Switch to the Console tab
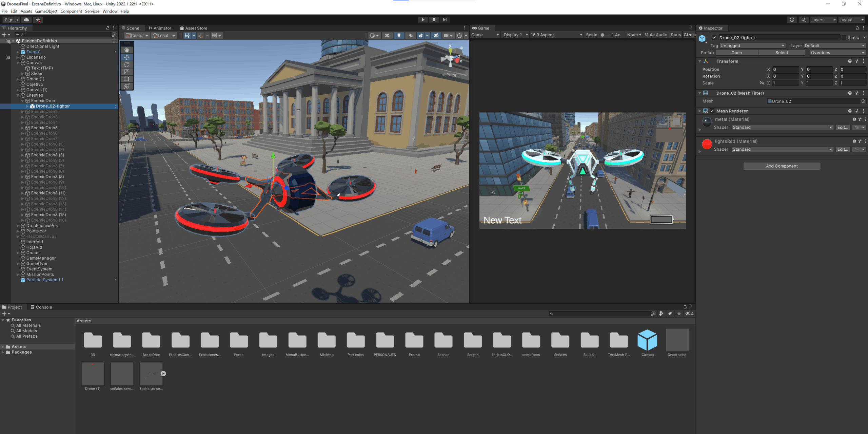 41,307
